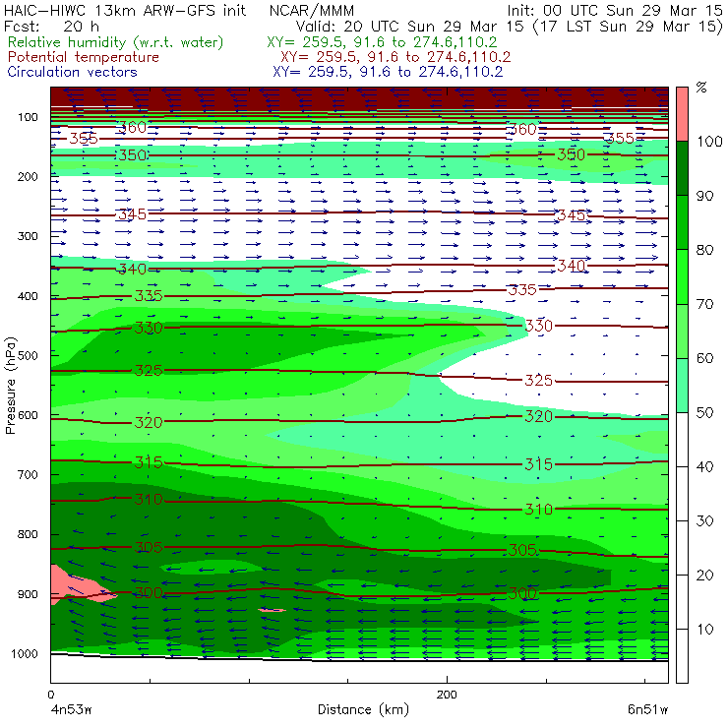Click the colorbar '40' value label

[x=704, y=466]
